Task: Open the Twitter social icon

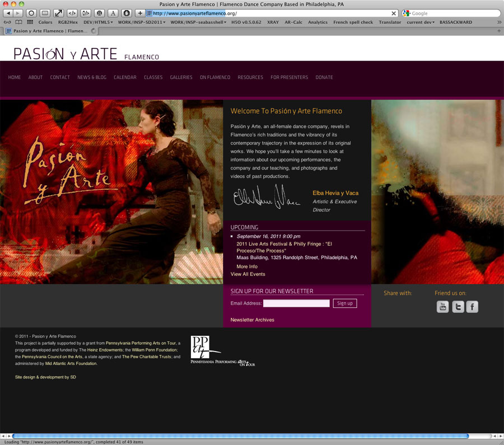Action: pos(458,307)
